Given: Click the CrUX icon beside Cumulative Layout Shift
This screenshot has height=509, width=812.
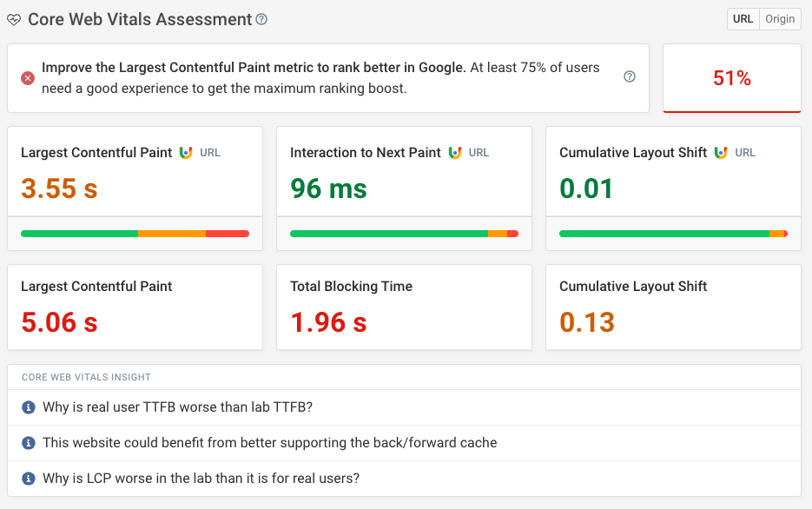Looking at the screenshot, I should click(721, 153).
